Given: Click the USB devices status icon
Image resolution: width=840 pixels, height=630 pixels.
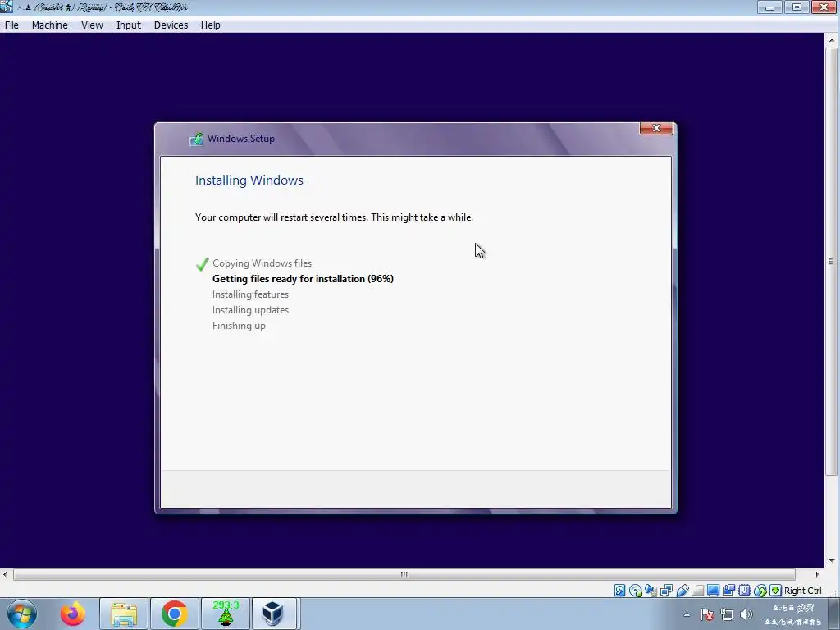Looking at the screenshot, I should (x=682, y=591).
